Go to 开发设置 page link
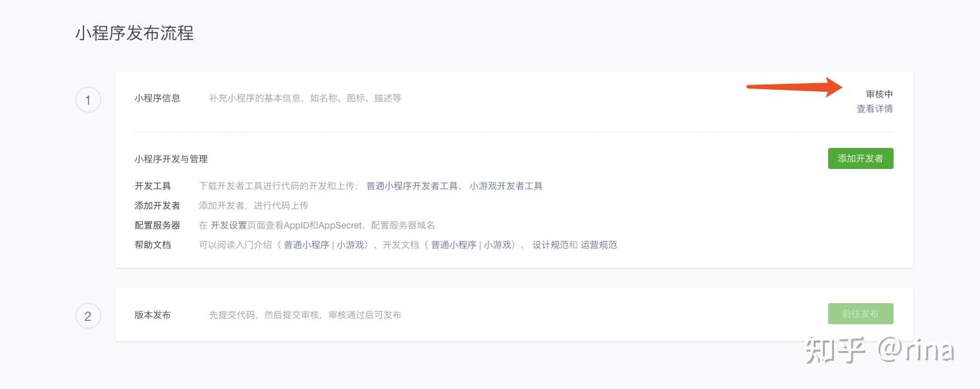This screenshot has height=389, width=980. point(229,225)
